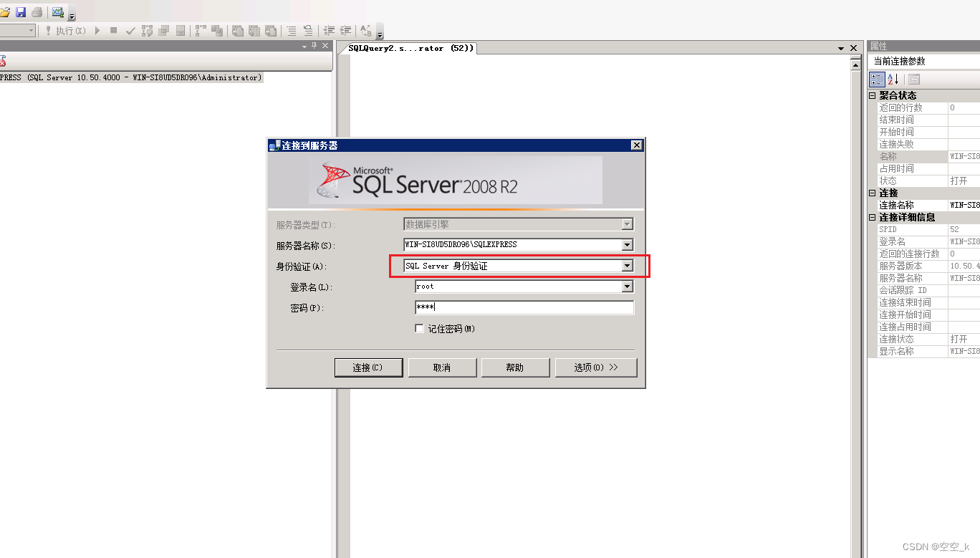Open the 登录名 login name dropdown
980x558 pixels.
click(627, 287)
